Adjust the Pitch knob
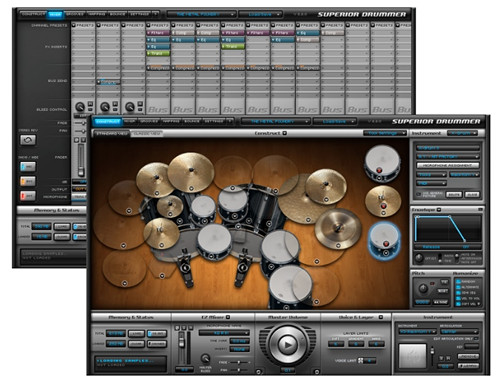The width and height of the screenshot is (500, 383). pyautogui.click(x=423, y=288)
